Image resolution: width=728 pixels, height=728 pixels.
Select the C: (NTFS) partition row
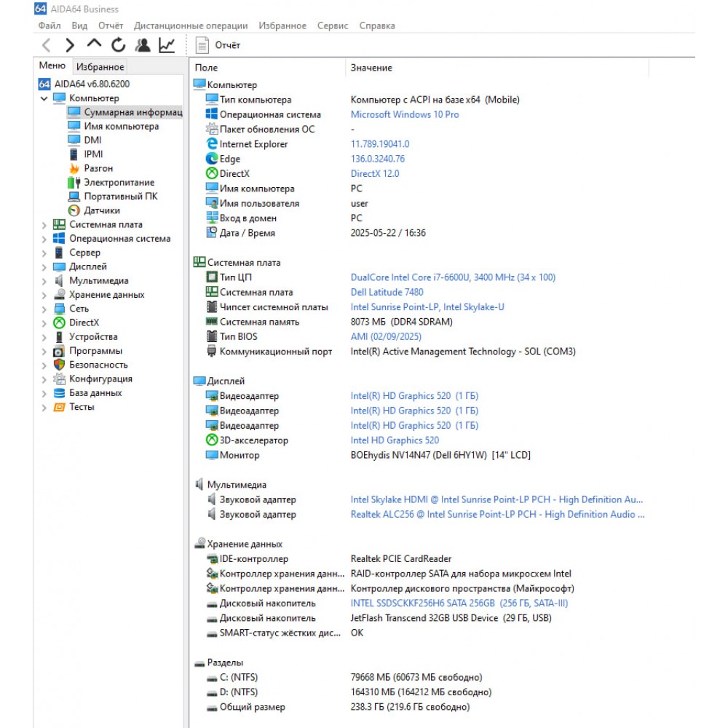pos(344,677)
